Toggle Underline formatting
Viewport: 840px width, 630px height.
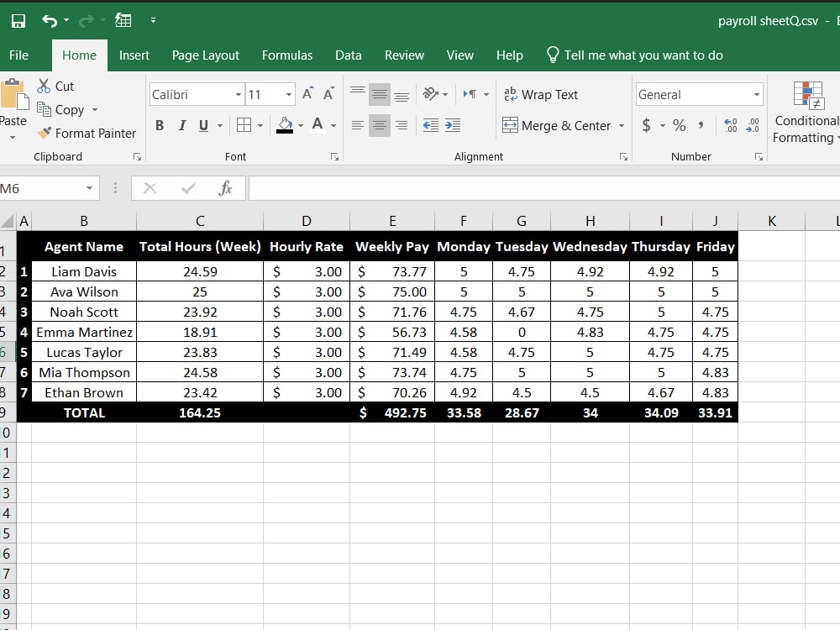tap(203, 126)
